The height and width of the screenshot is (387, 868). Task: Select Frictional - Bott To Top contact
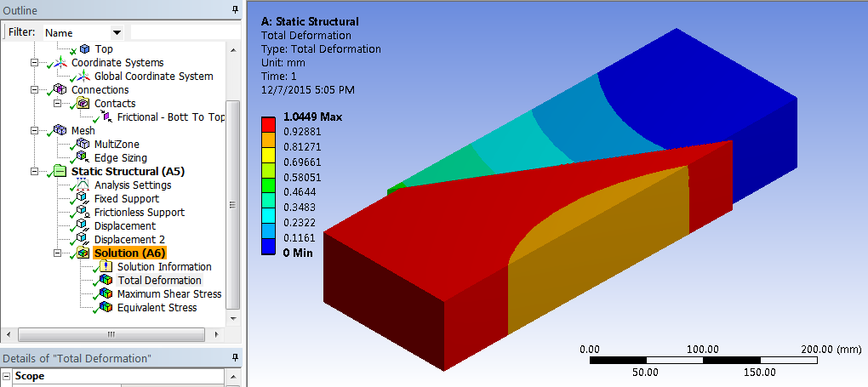pyautogui.click(x=171, y=117)
